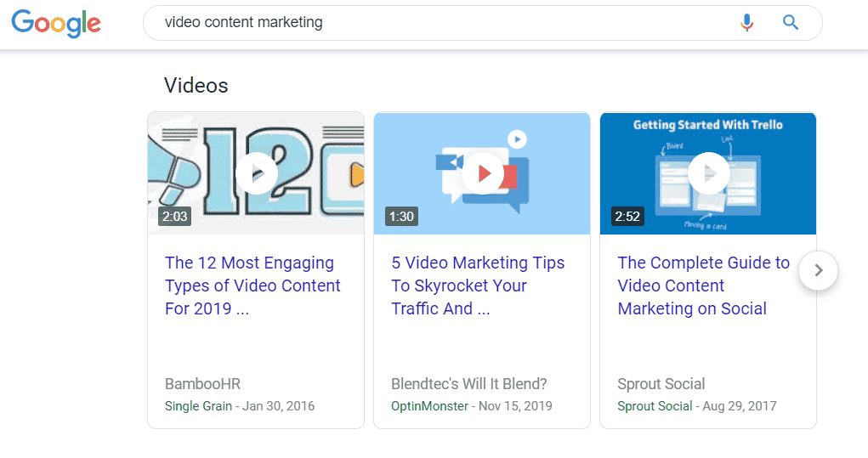This screenshot has height=458, width=868.
Task: Click the 'BambooHR' text
Action: point(202,384)
